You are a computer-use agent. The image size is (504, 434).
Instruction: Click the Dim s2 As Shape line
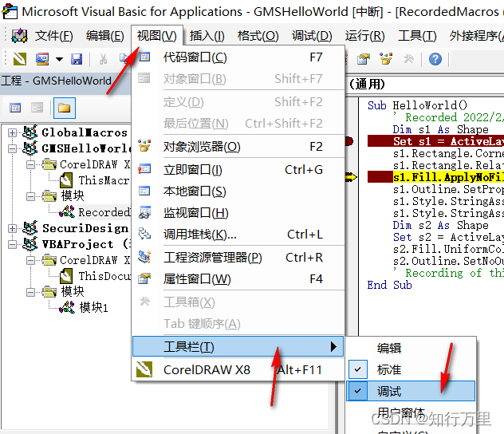click(440, 225)
